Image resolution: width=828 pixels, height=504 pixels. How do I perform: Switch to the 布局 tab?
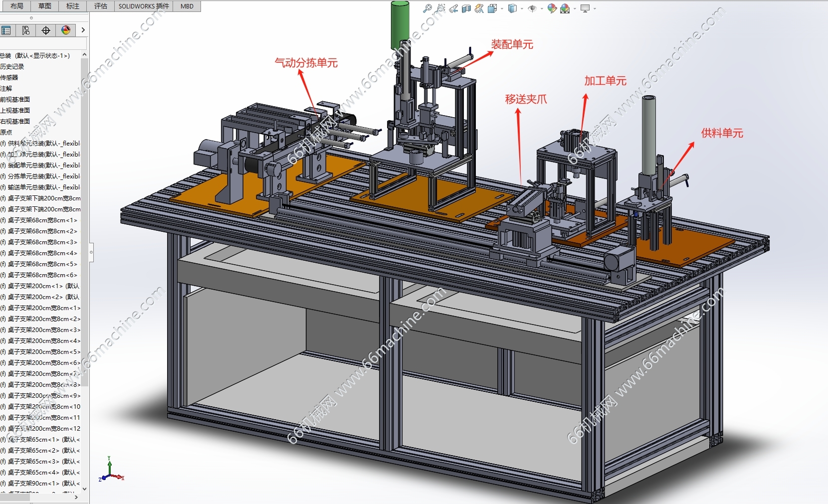point(16,6)
